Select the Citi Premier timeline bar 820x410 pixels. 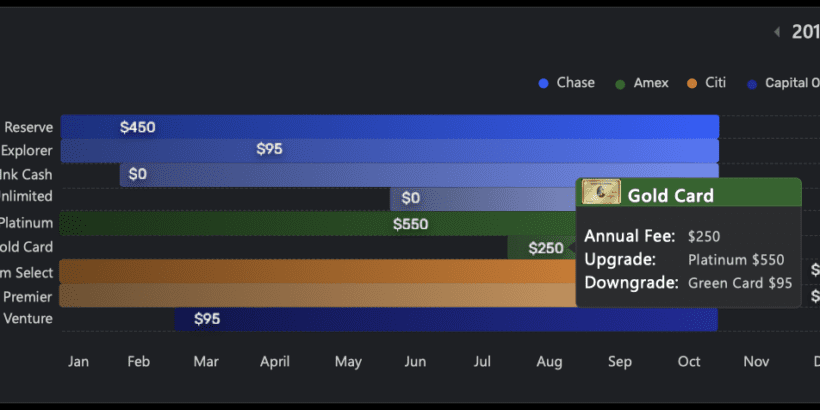(317, 295)
